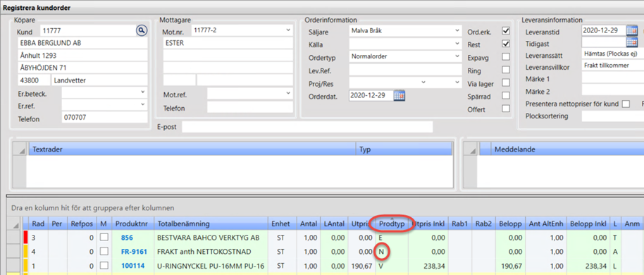Open the Tidigast calendar picker
Image resolution: width=644 pixels, height=275 pixels.
[632, 42]
